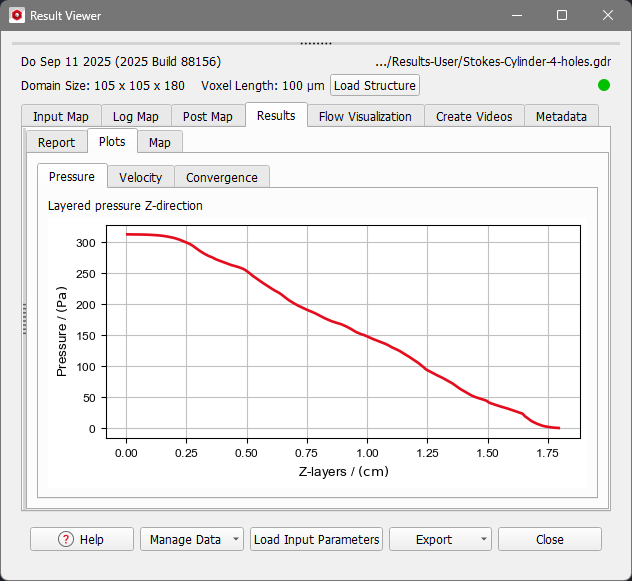Image resolution: width=632 pixels, height=581 pixels.
Task: Maximize the Result Viewer window
Action: (x=562, y=16)
